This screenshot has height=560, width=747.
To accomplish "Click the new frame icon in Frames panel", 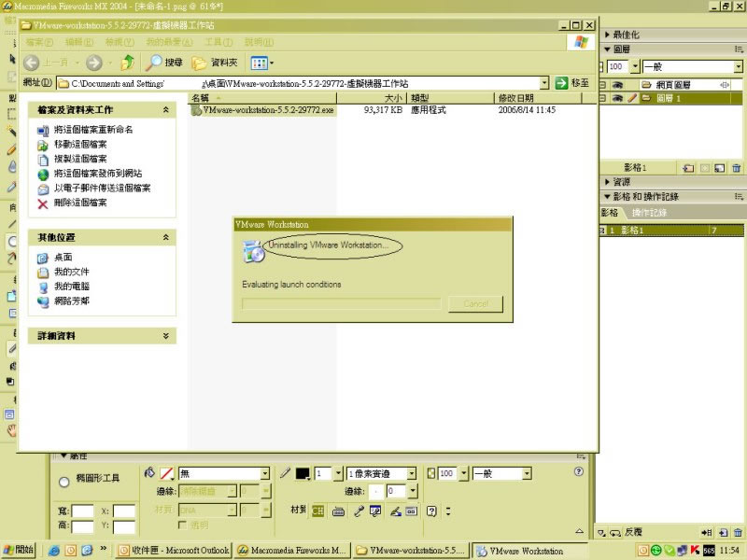I will click(x=723, y=532).
